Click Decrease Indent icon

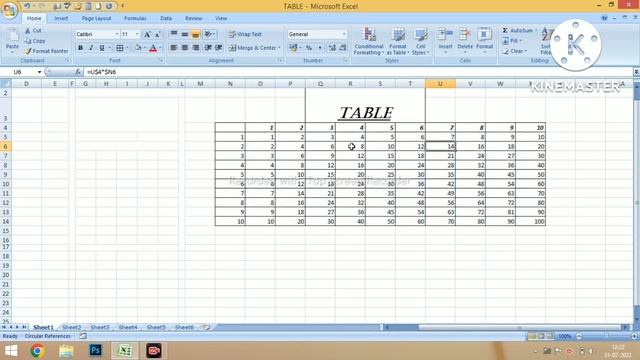click(208, 48)
